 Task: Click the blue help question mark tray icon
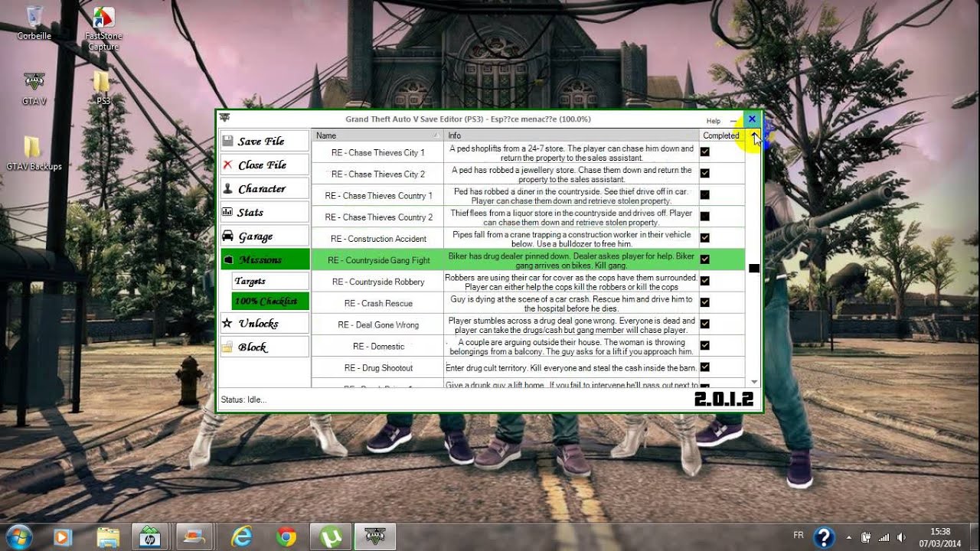click(x=824, y=537)
